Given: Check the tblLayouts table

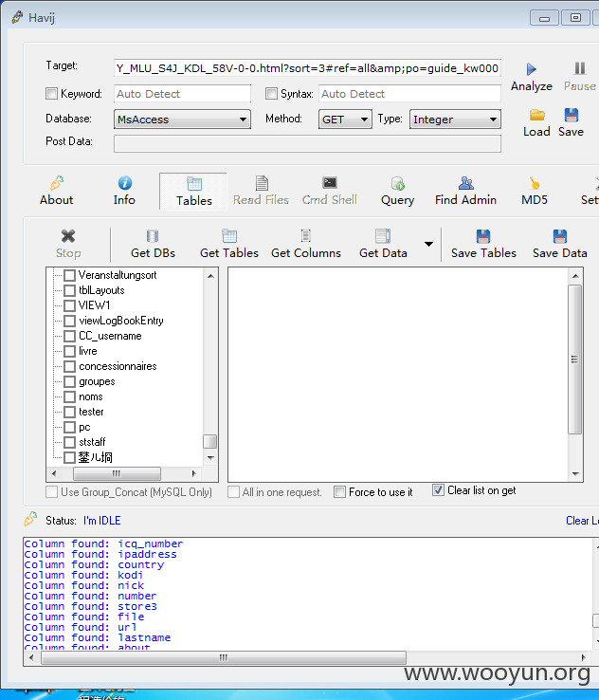Looking at the screenshot, I should [69, 290].
